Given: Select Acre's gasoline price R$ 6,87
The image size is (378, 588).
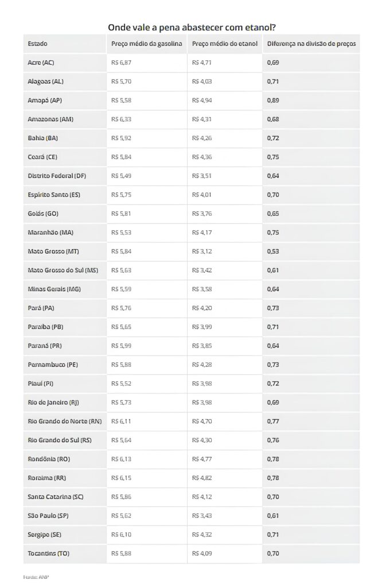Looking at the screenshot, I should click(121, 63).
